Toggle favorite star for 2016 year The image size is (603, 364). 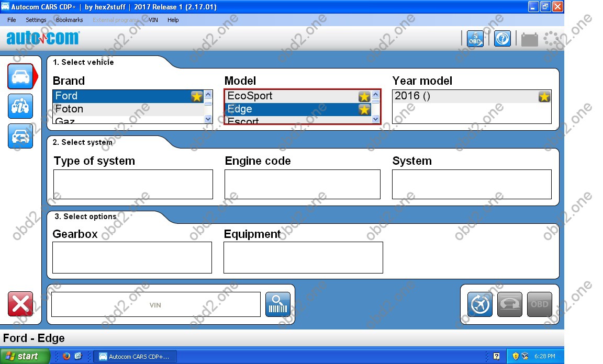point(544,96)
